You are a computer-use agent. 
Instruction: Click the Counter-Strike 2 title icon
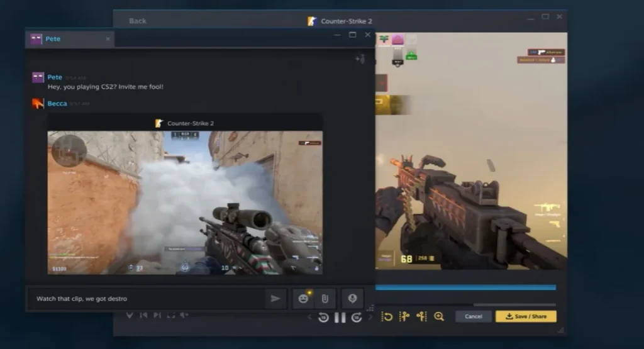pyautogui.click(x=312, y=21)
